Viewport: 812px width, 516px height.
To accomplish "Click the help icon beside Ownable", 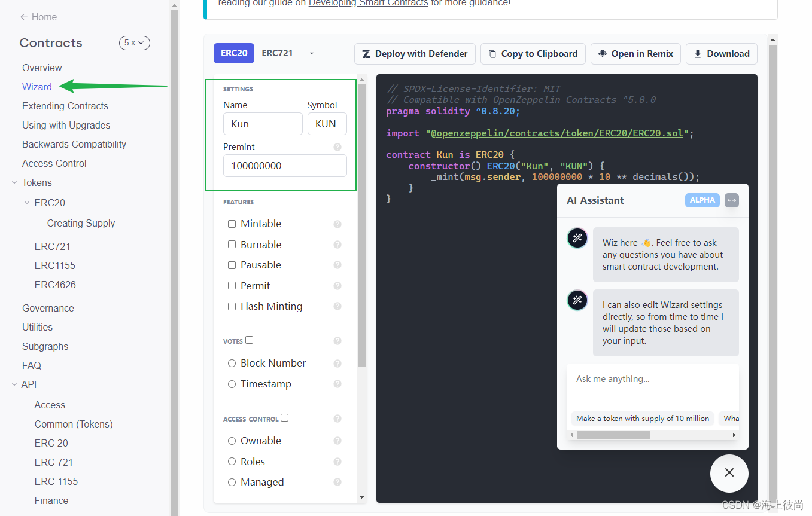I will click(337, 441).
